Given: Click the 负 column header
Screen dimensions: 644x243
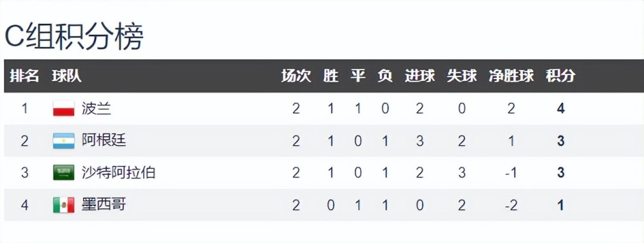Looking at the screenshot, I should [385, 76].
